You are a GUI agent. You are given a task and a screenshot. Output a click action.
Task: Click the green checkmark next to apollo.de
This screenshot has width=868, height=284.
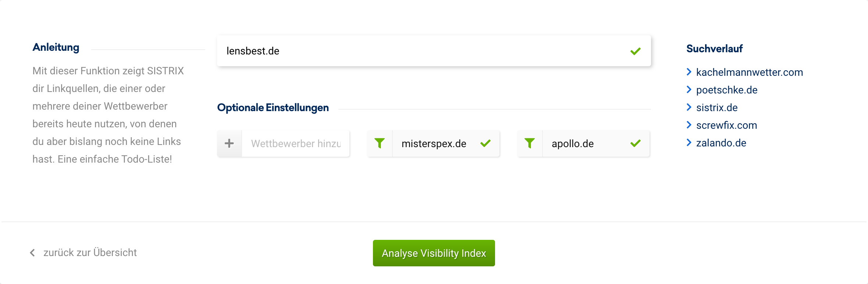point(635,143)
